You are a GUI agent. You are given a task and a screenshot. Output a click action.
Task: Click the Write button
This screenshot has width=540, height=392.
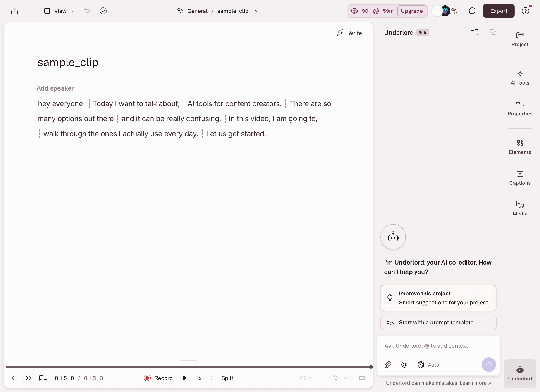click(x=349, y=33)
